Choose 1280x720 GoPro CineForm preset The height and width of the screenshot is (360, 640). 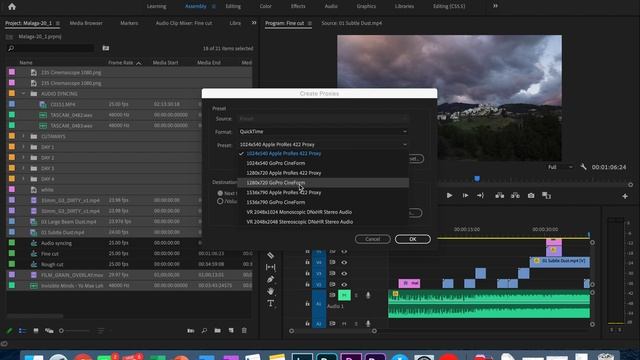pos(323,183)
